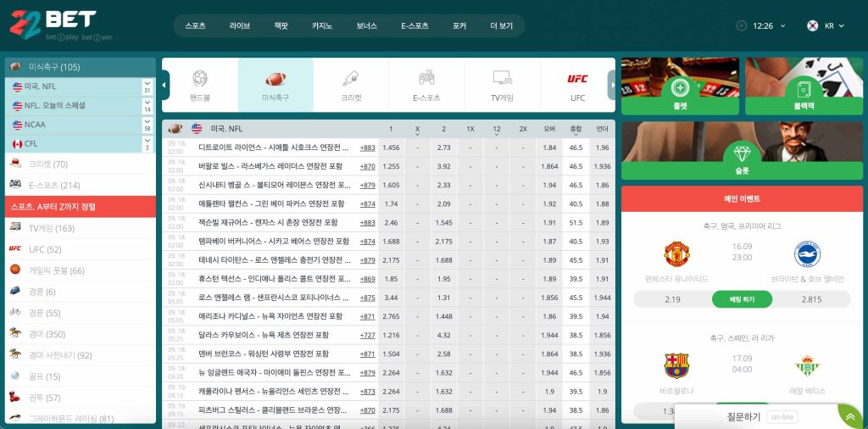Collapse the 미식축구 (105) sidebar section
Viewport: 868px width, 429px height.
(81, 67)
